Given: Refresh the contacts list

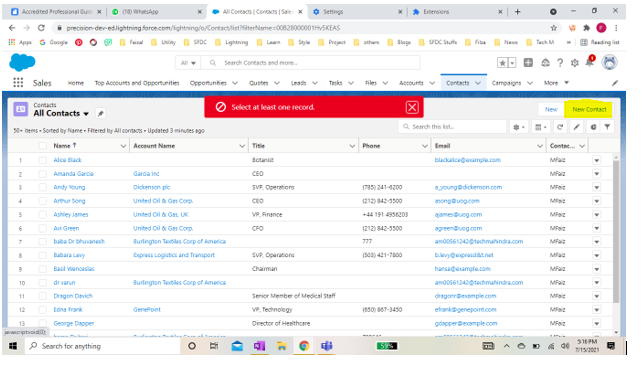Looking at the screenshot, I should (x=560, y=127).
